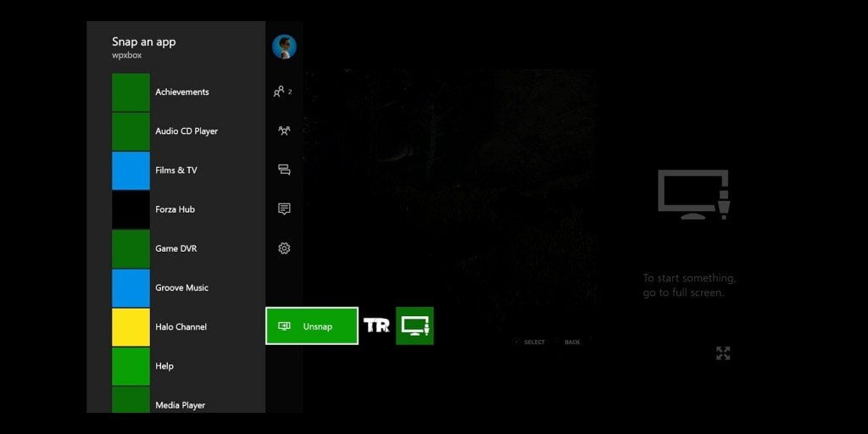Open the Settings gear icon

click(284, 248)
